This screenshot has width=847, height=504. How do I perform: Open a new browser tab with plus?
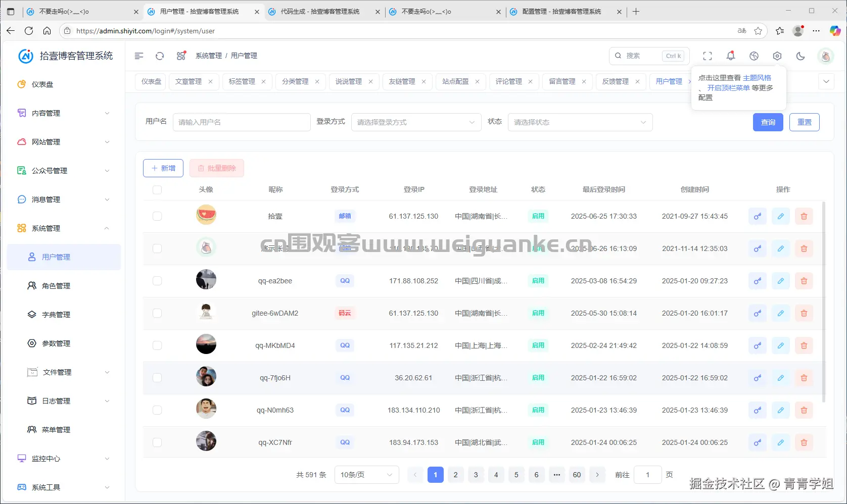pyautogui.click(x=636, y=12)
